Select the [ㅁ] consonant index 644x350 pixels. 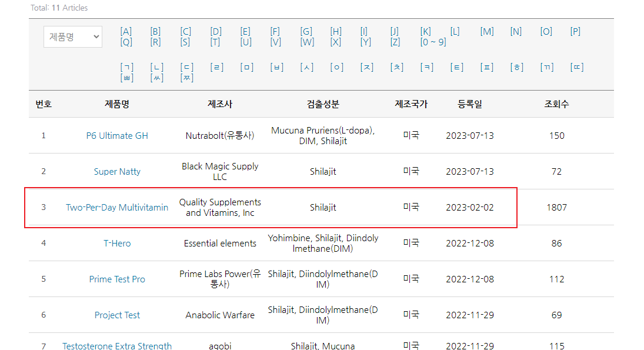247,68
